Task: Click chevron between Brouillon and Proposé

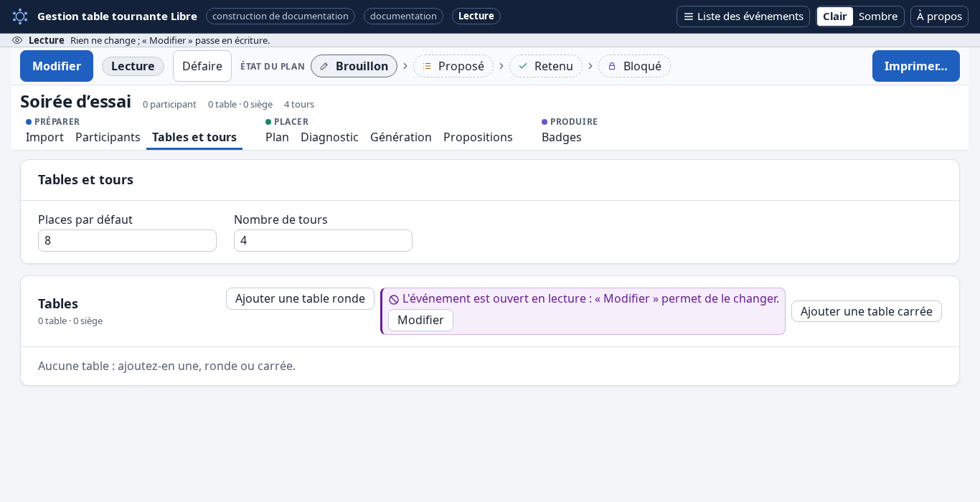Action: pyautogui.click(x=405, y=66)
